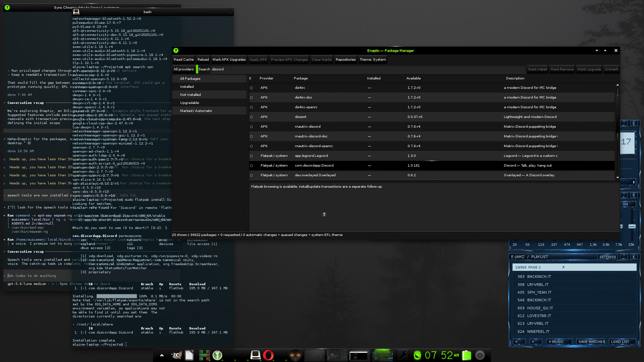Select the Upgradable filter

(x=210, y=103)
